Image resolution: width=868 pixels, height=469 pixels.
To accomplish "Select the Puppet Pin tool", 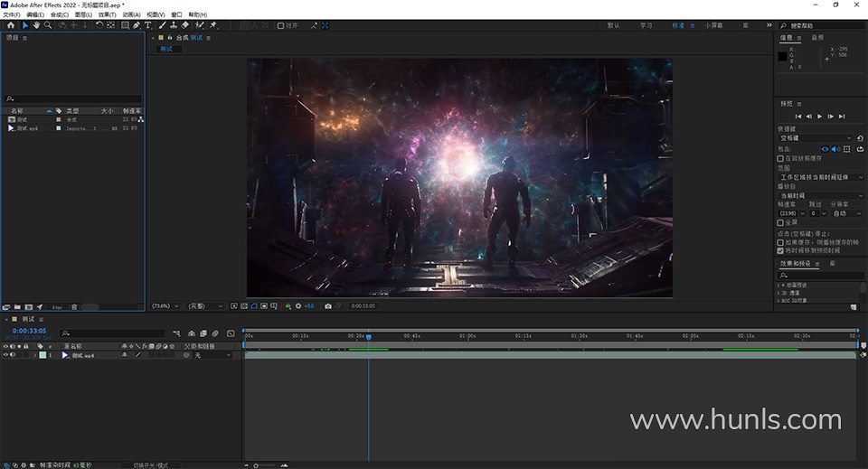I will (x=213, y=25).
